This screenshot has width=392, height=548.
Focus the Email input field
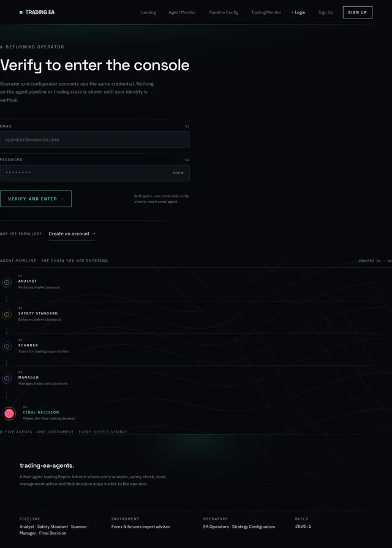click(94, 139)
